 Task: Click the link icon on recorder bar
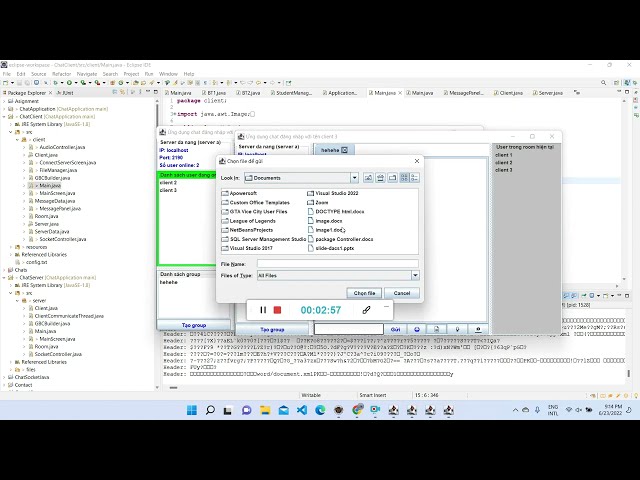click(x=366, y=310)
